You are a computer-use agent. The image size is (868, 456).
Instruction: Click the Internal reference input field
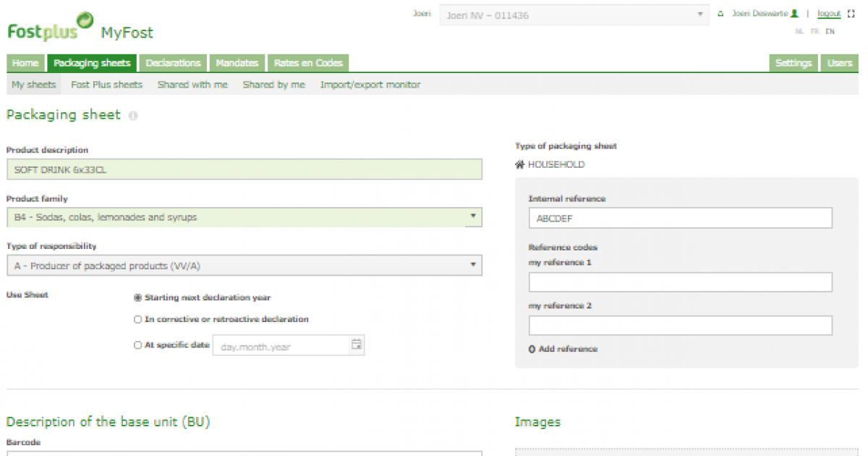point(680,218)
